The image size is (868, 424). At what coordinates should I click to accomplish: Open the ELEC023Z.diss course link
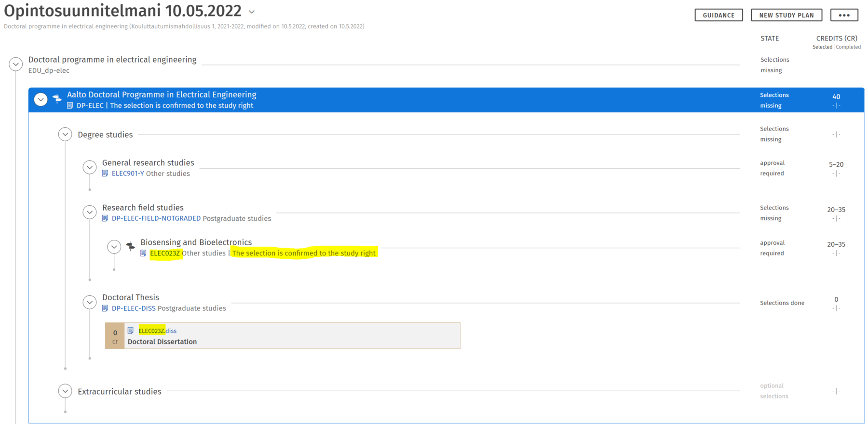(157, 331)
